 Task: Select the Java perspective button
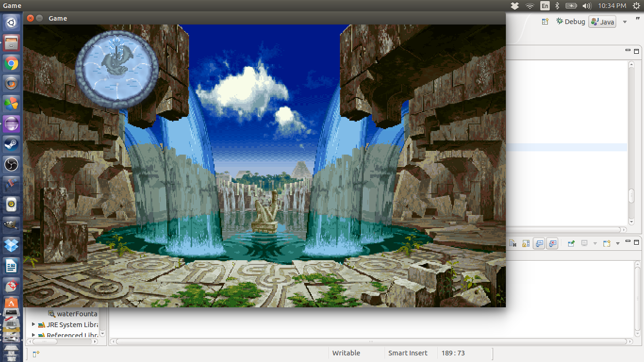coord(602,22)
